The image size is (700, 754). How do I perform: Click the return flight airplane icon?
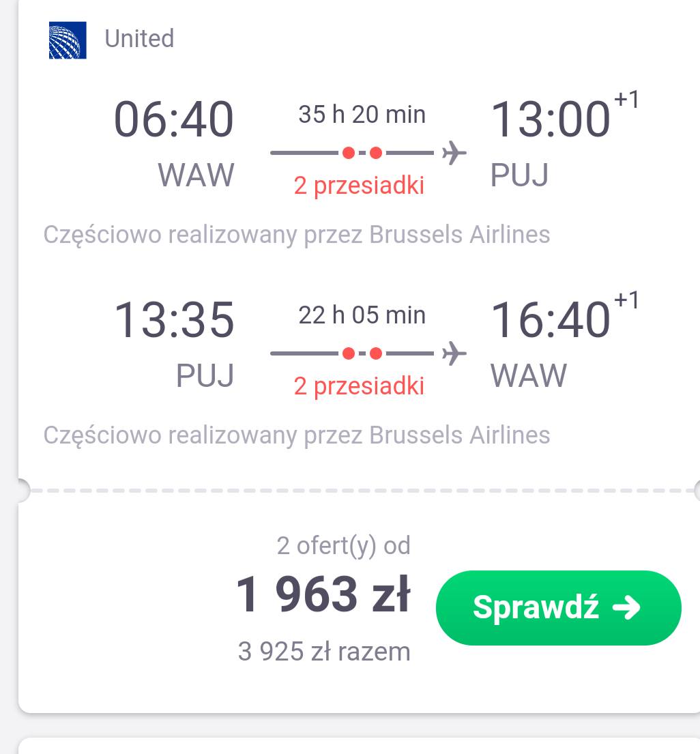click(x=454, y=354)
